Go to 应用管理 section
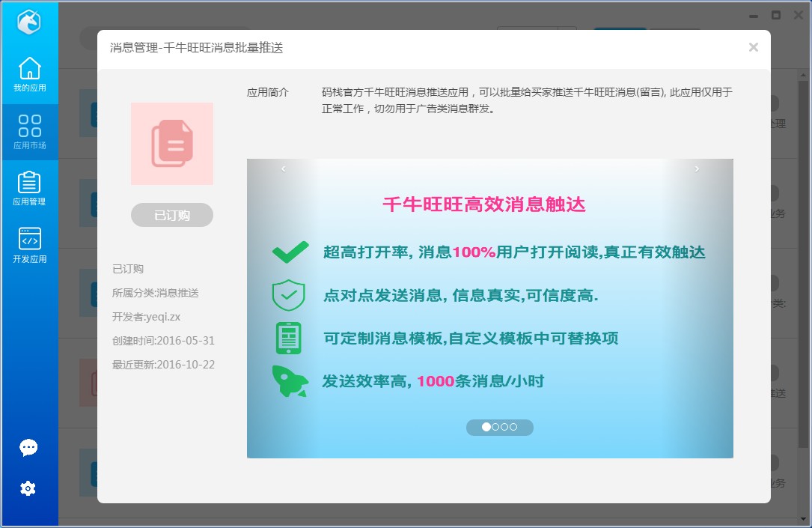The height and width of the screenshot is (528, 812). tap(29, 189)
